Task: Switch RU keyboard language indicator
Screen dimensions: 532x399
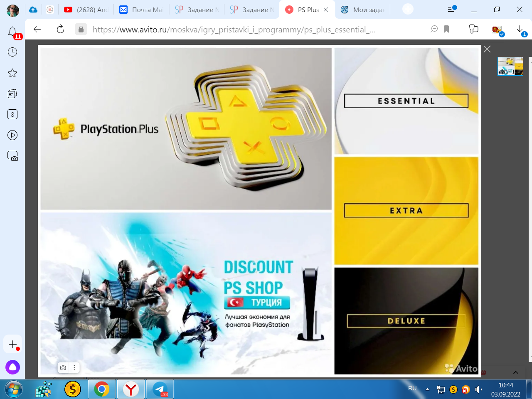Action: coord(412,389)
